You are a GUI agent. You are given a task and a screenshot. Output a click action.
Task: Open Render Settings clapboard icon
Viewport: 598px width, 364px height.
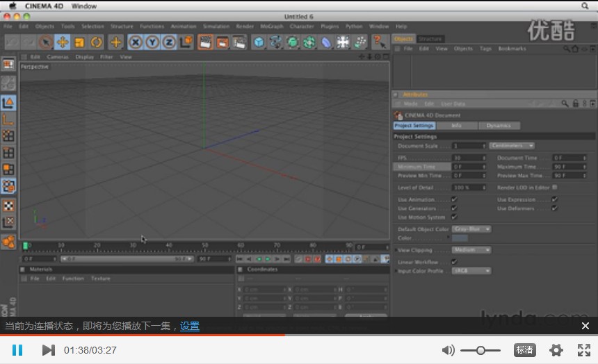pos(239,42)
